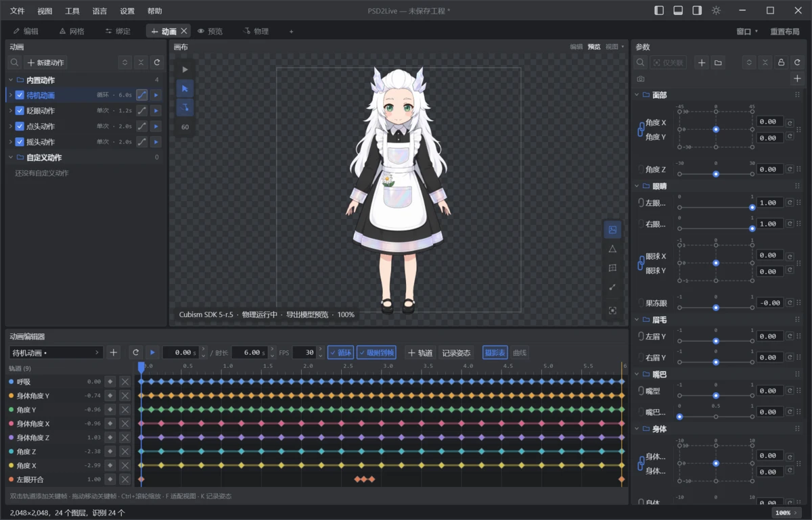The height and width of the screenshot is (520, 812).
Task: Switch to the 物理 tab
Action: click(x=256, y=31)
